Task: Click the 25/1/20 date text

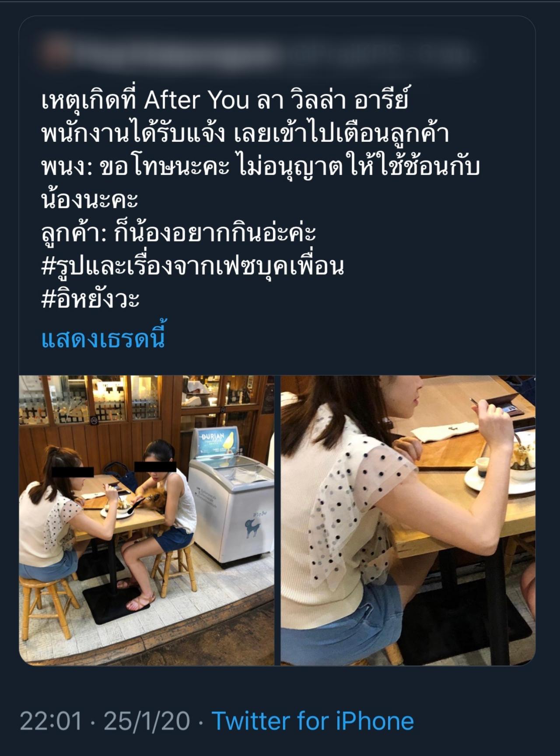Action: point(147,721)
